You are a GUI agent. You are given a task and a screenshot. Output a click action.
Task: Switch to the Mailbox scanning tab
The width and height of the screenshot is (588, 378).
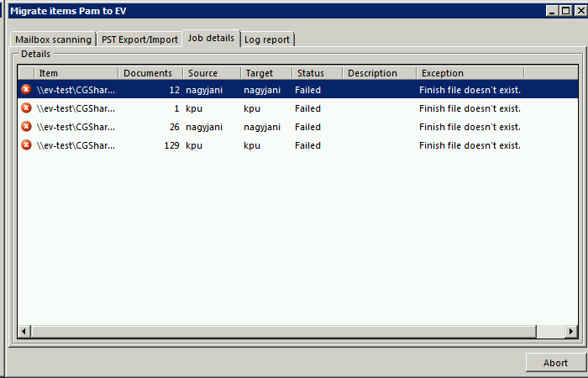tap(53, 39)
